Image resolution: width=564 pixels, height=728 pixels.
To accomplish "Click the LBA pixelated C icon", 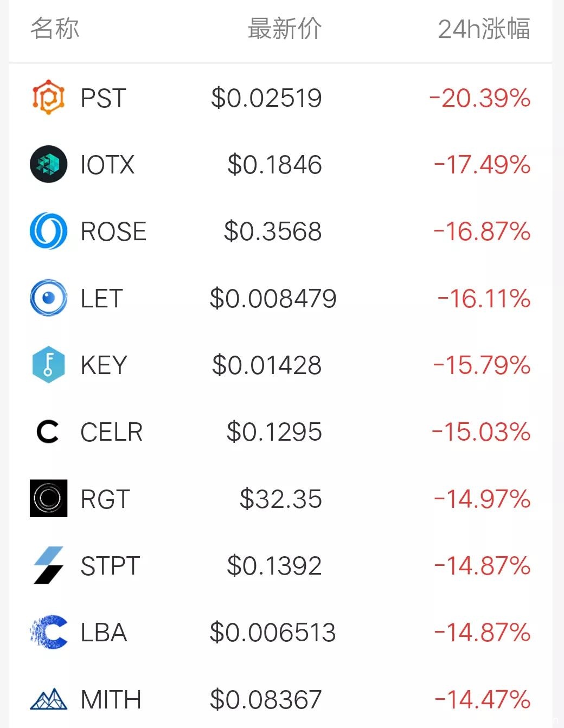I will point(48,632).
